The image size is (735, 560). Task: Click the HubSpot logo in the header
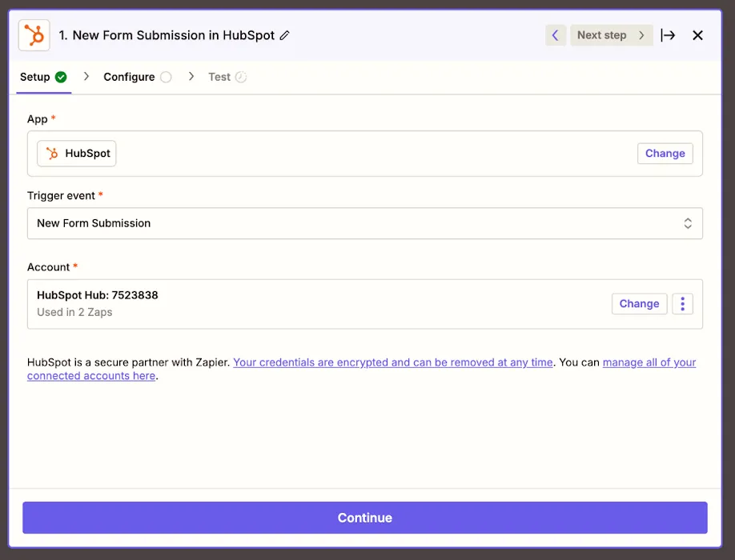click(34, 35)
